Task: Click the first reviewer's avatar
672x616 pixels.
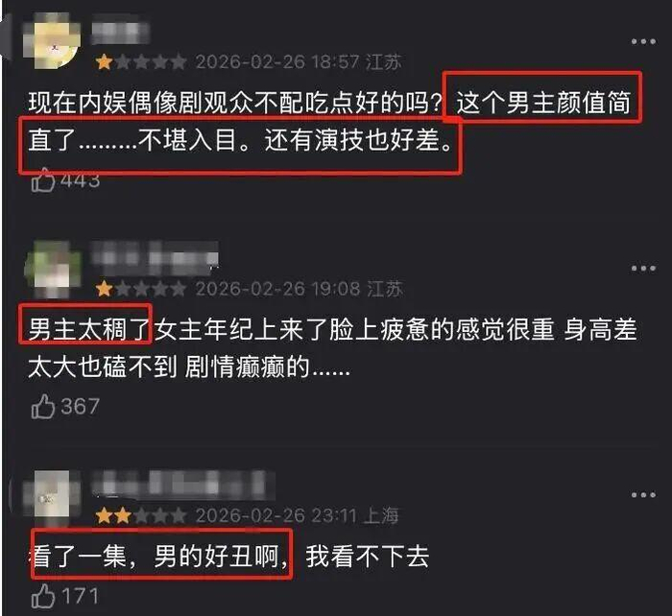Action: (x=52, y=41)
